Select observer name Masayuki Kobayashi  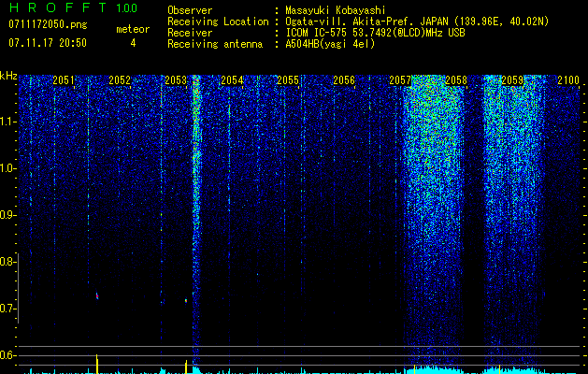tap(336, 10)
